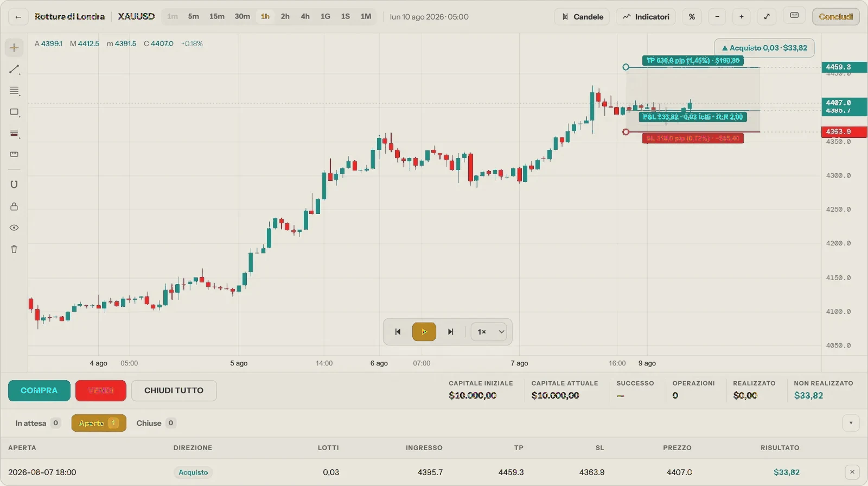Toggle the magnet snap mode

(14, 185)
